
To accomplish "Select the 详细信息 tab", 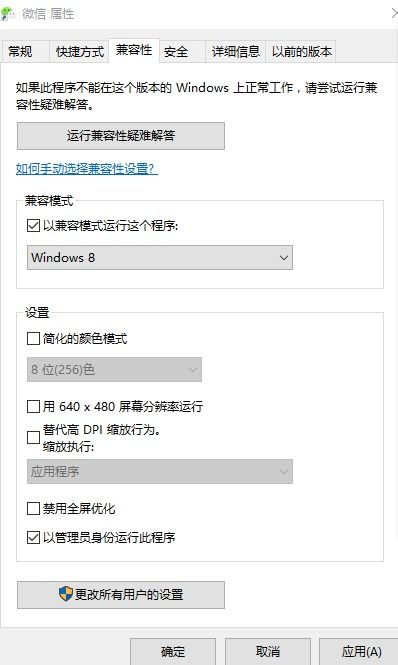I will coord(235,52).
